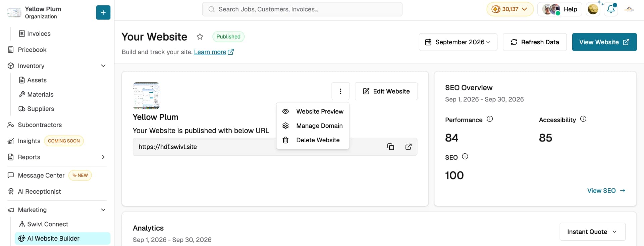644x246 pixels.
Task: Open Instant Quote dropdown
Action: click(x=592, y=232)
